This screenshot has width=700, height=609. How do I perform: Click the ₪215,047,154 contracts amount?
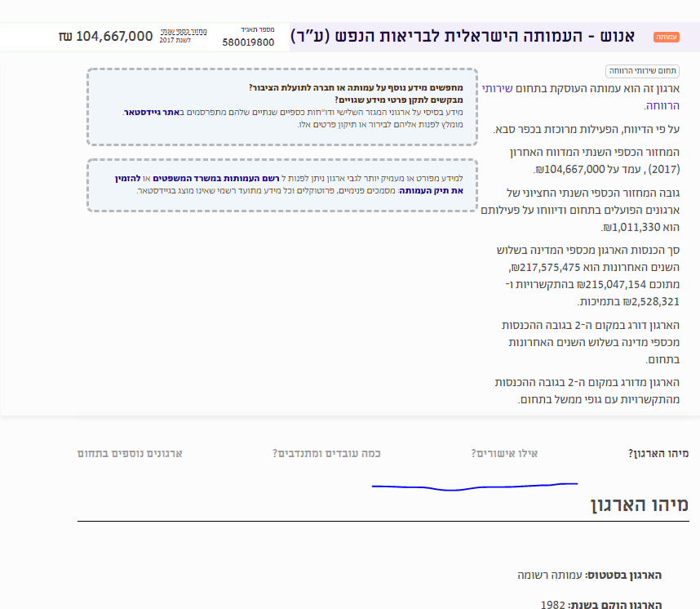point(611,285)
